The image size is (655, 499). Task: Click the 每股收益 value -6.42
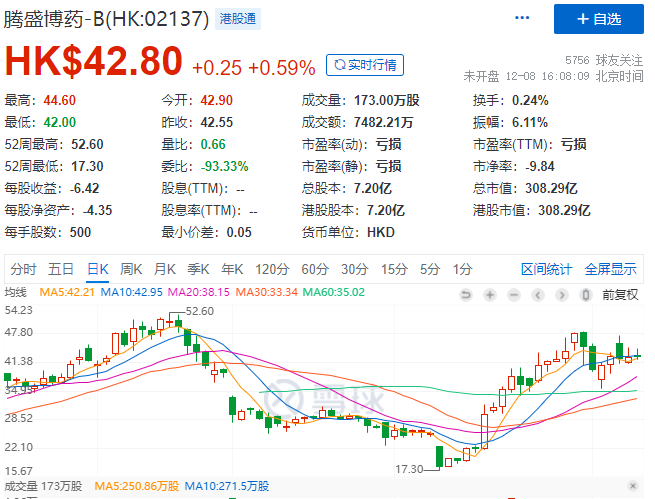(x=84, y=188)
